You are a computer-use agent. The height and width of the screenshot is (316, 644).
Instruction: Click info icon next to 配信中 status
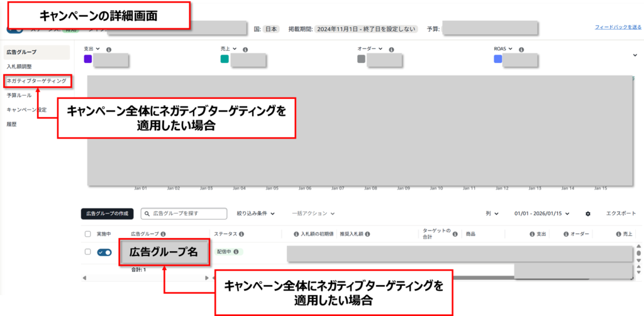coord(236,252)
